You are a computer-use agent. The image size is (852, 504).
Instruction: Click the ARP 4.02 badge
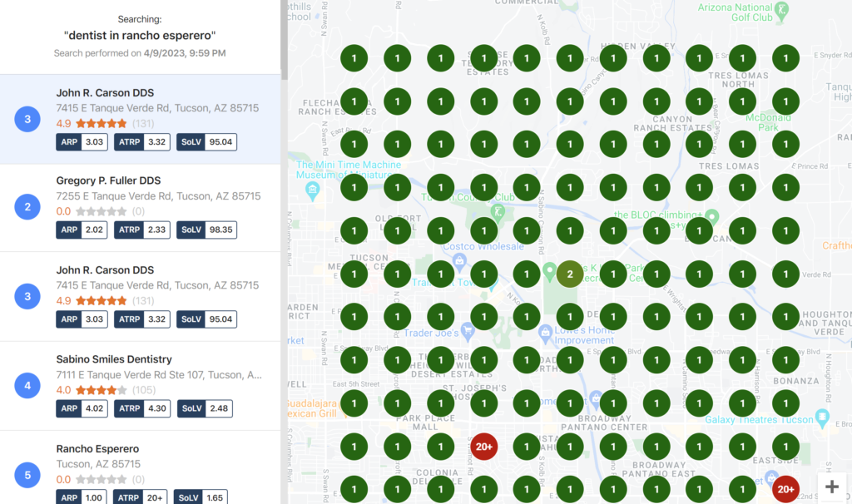tap(82, 408)
